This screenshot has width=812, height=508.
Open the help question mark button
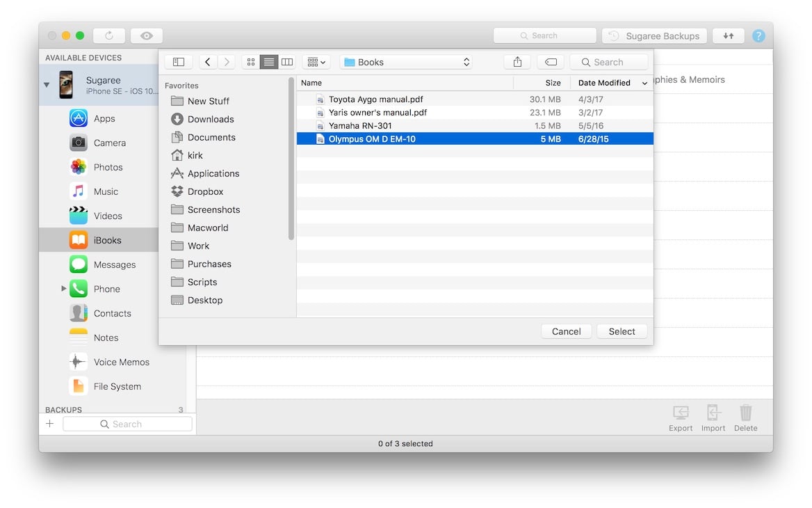click(758, 35)
